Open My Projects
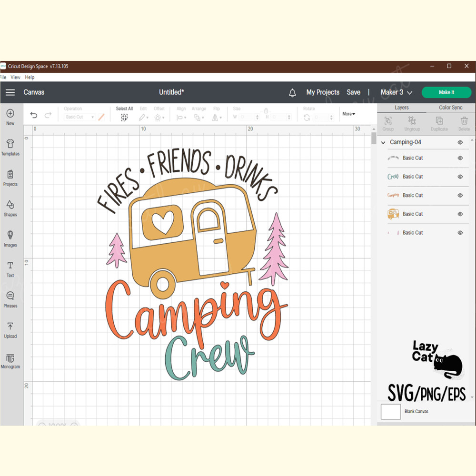The height and width of the screenshot is (476, 476). (x=323, y=92)
